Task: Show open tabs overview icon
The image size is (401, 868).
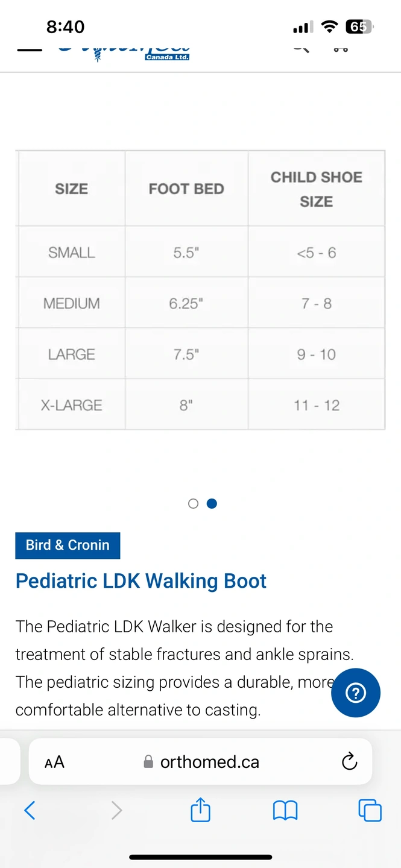Action: click(370, 810)
